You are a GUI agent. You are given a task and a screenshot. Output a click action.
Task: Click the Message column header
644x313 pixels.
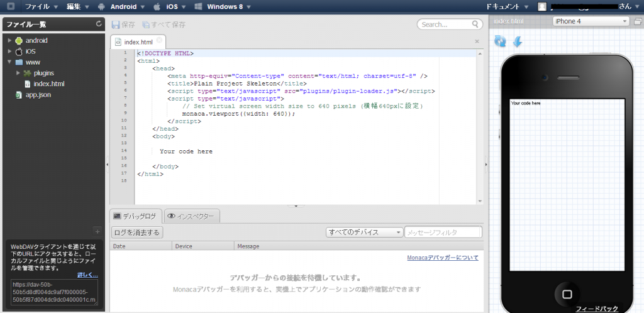pos(358,246)
